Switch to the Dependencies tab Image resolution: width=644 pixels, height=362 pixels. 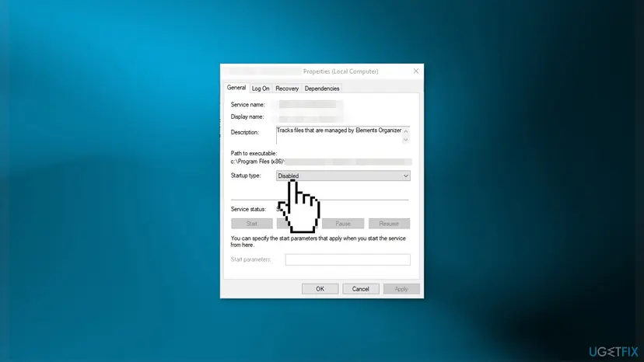click(321, 89)
